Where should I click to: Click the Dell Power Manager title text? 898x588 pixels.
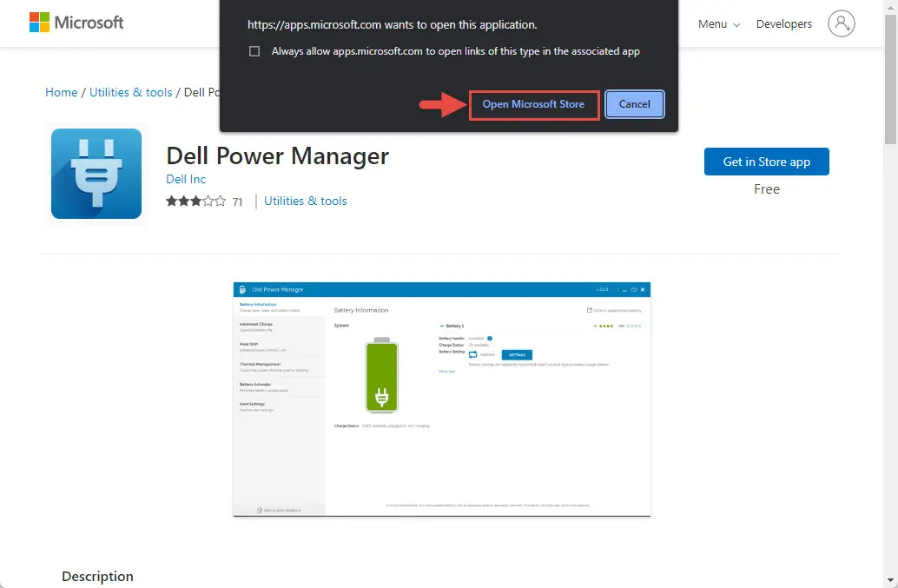pos(278,155)
